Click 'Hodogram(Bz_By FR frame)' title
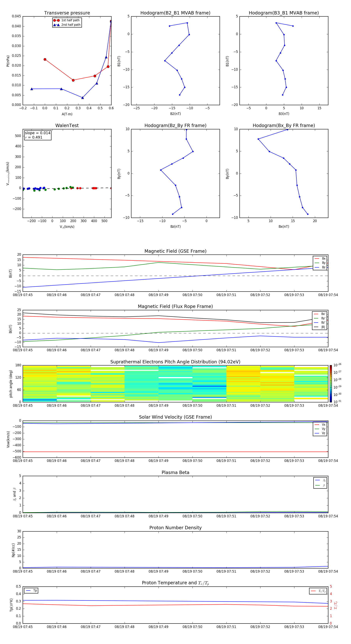 pos(175,125)
